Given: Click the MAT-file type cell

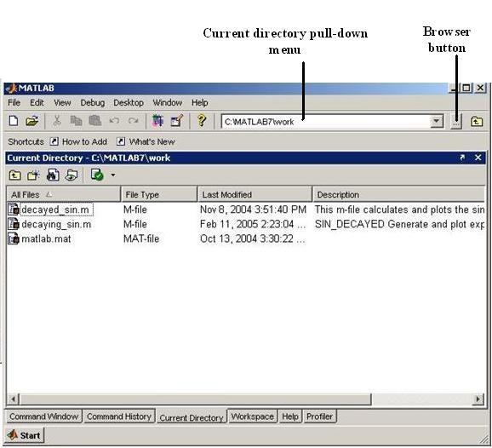Looking at the screenshot, I should 141,239.
